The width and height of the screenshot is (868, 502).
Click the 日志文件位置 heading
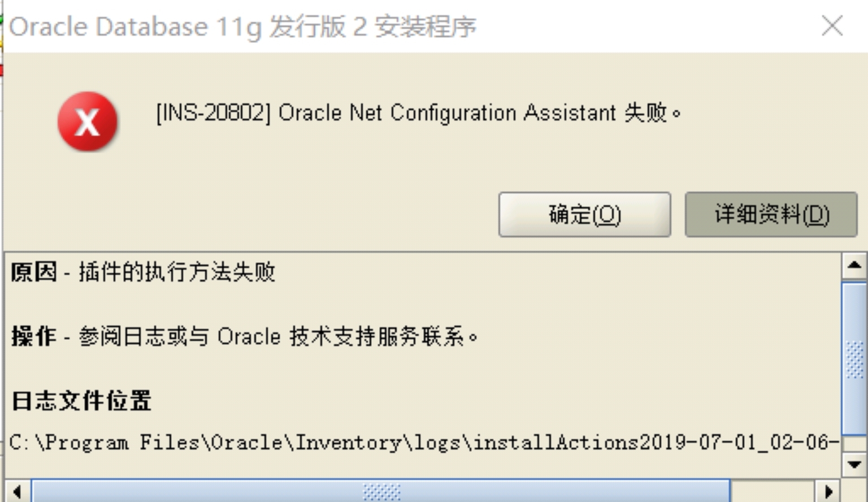(x=81, y=401)
